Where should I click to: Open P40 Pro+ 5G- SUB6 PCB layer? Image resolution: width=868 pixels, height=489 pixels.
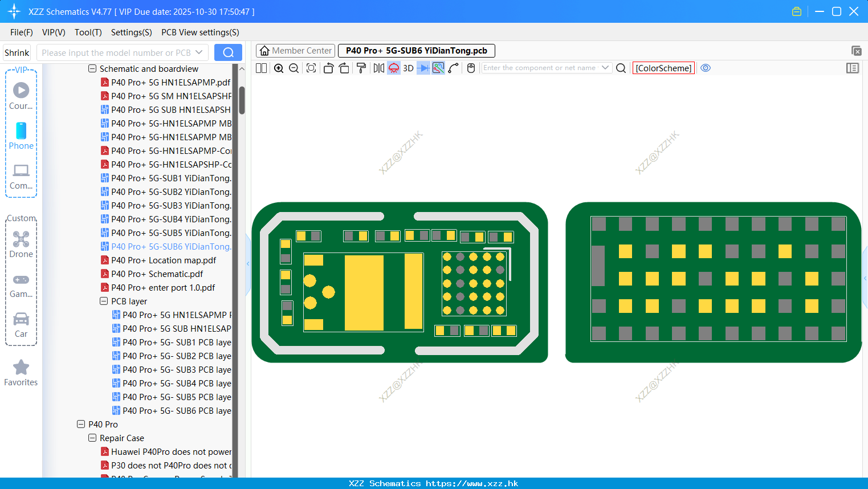[x=172, y=411]
